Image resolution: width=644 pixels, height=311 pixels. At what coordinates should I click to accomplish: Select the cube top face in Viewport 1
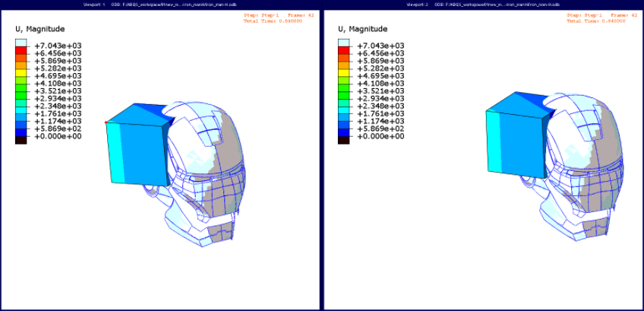137,113
